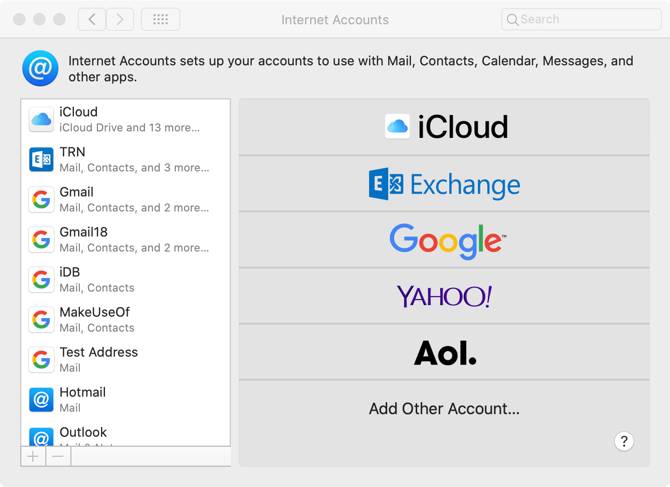Click the blue @ Internet Accounts icon
This screenshot has width=670, height=487.
40,68
